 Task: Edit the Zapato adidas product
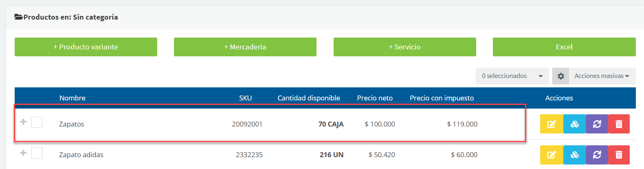552,155
